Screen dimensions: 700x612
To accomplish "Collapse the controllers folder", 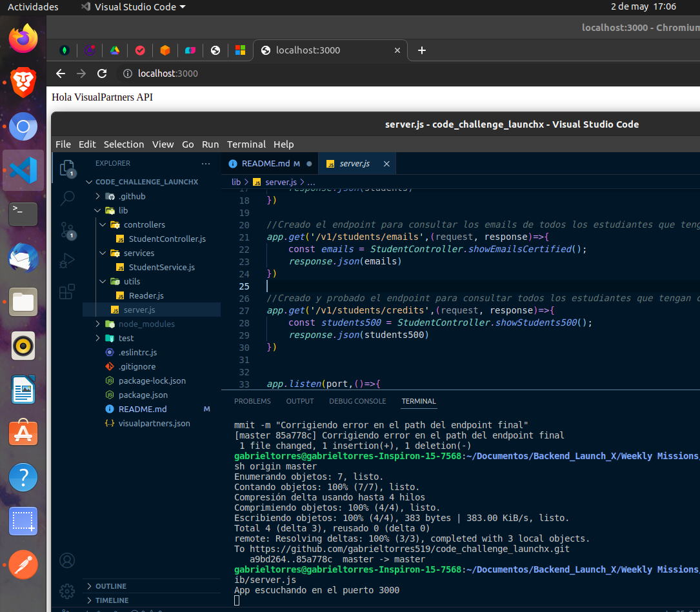I will coord(144,224).
